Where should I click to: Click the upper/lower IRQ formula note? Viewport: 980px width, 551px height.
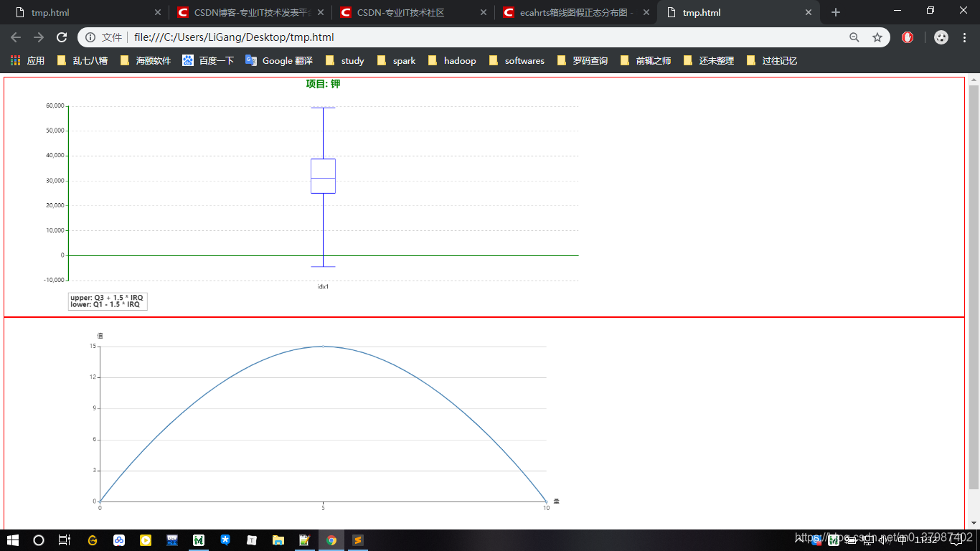[x=108, y=301]
